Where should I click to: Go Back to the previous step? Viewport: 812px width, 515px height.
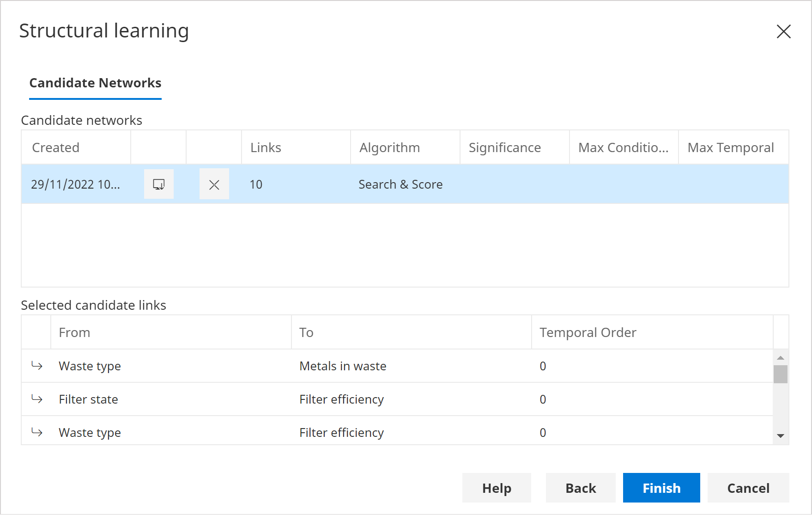pos(580,488)
